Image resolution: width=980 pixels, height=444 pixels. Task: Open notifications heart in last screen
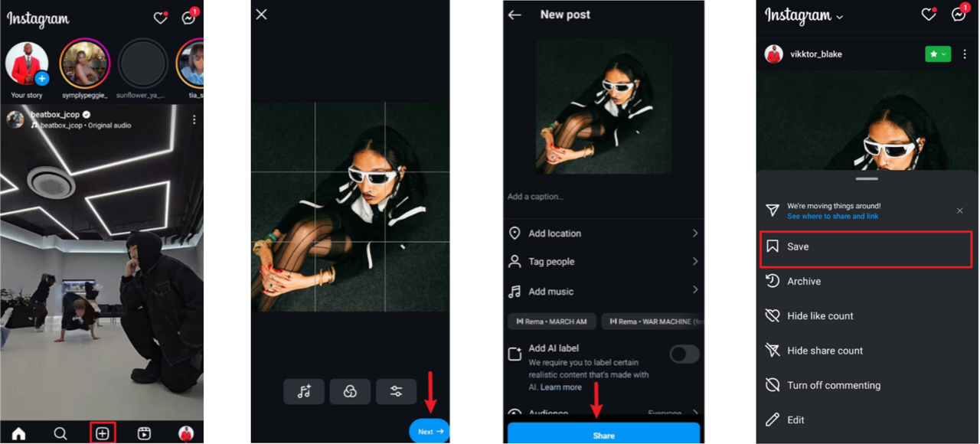click(x=929, y=15)
